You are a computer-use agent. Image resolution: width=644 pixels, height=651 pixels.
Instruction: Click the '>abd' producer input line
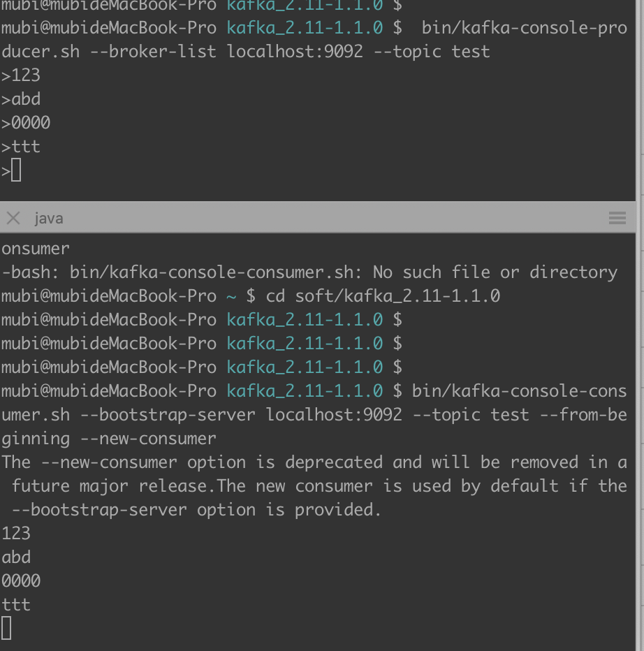coord(21,99)
